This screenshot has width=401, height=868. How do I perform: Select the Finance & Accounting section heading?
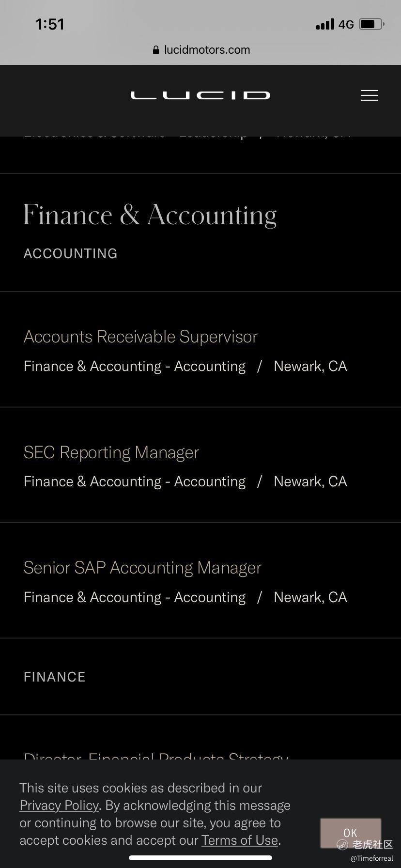150,215
